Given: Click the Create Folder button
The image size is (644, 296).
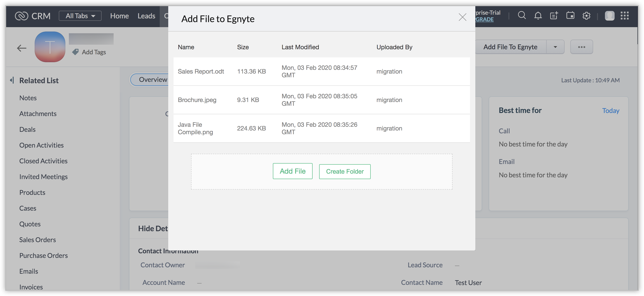Looking at the screenshot, I should pos(345,171).
